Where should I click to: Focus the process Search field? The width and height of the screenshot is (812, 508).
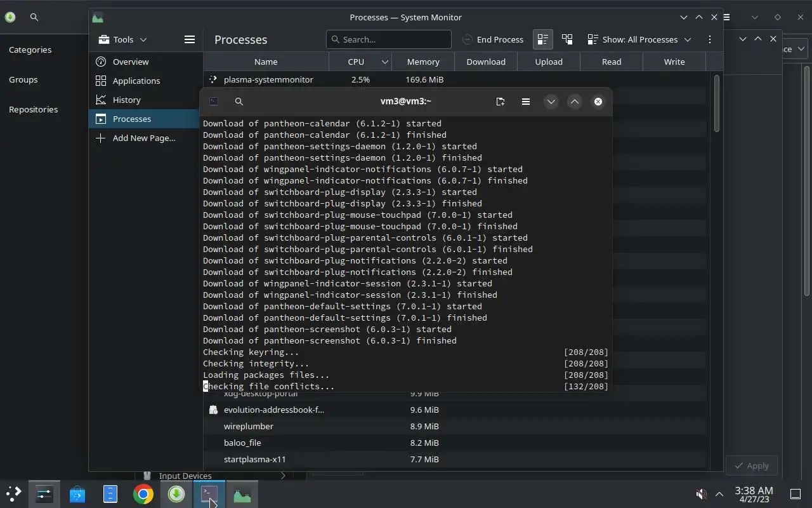coord(388,39)
